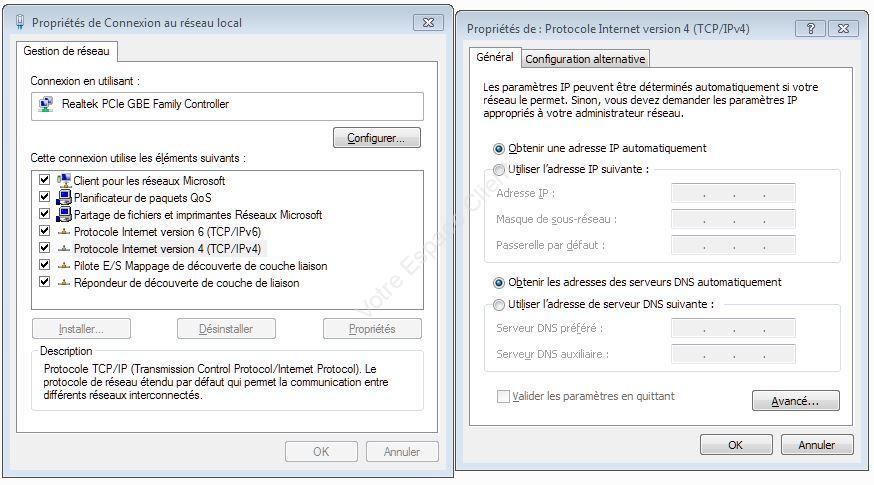Image resolution: width=874 pixels, height=485 pixels.
Task: Click the help question mark button
Action: point(810,29)
